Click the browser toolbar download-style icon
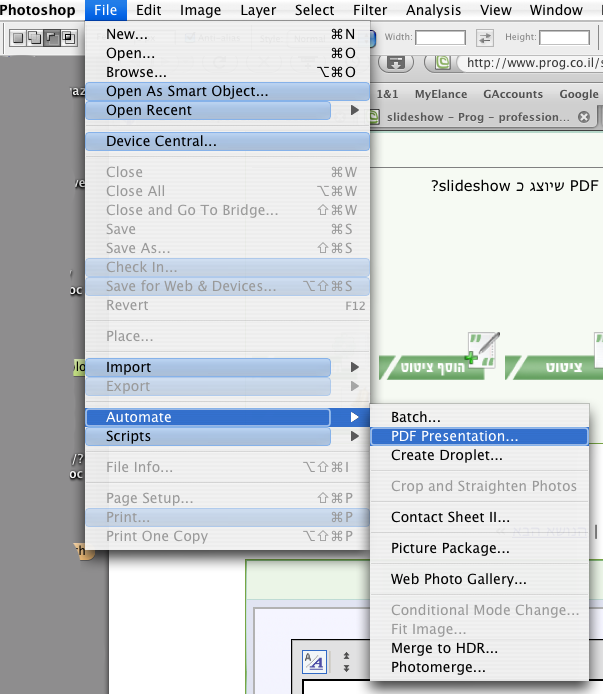 (x=396, y=63)
